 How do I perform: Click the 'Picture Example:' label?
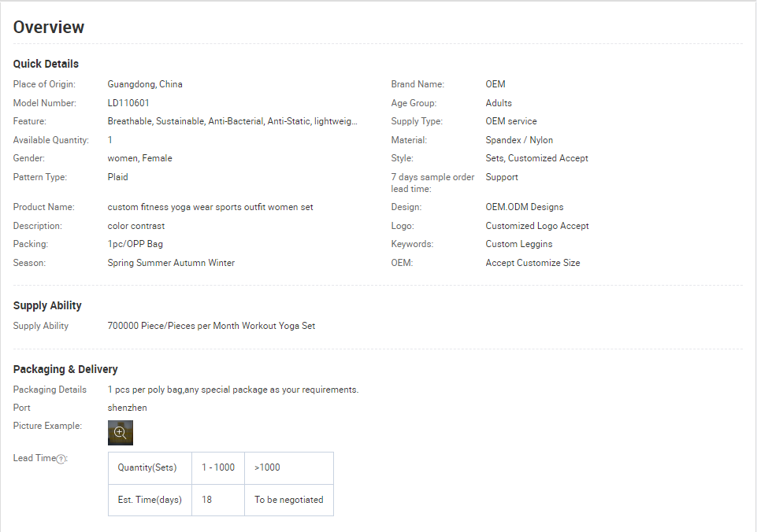click(x=47, y=426)
